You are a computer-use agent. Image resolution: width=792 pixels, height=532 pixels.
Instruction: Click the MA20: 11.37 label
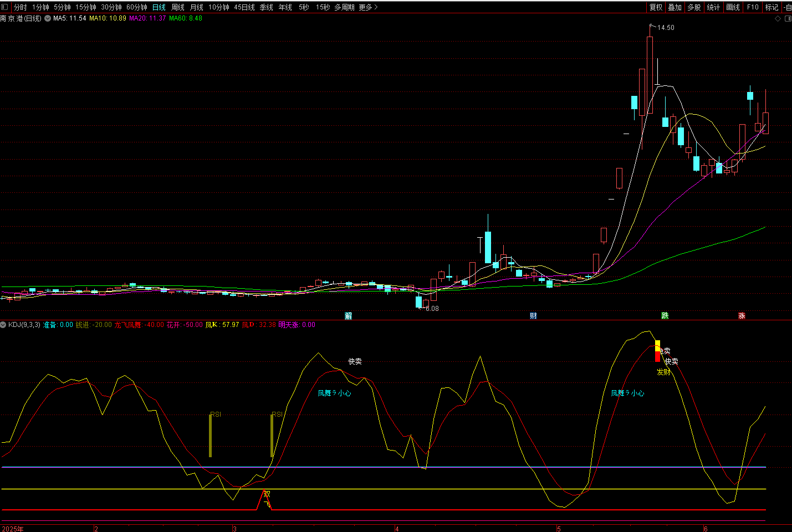(147, 18)
